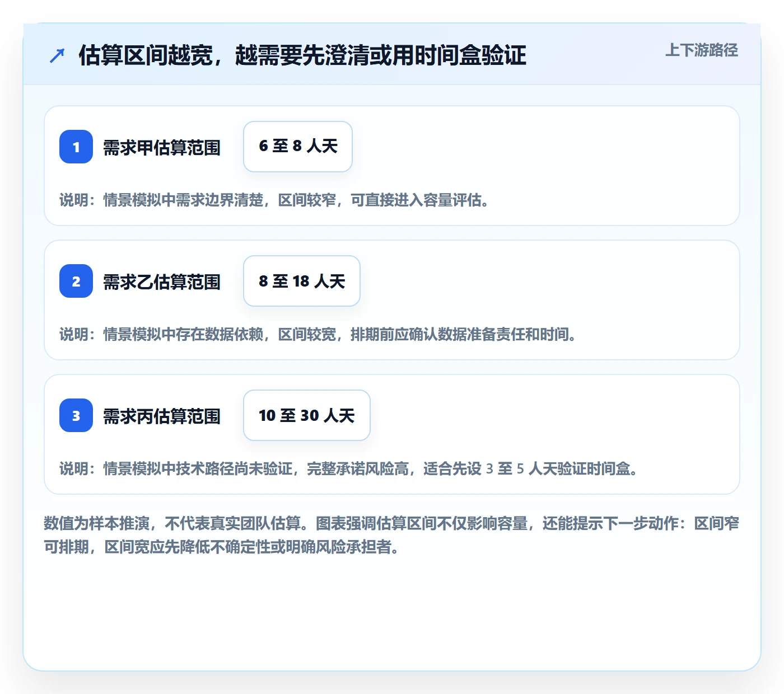Select the 需求丙估算范围 heading

(162, 416)
